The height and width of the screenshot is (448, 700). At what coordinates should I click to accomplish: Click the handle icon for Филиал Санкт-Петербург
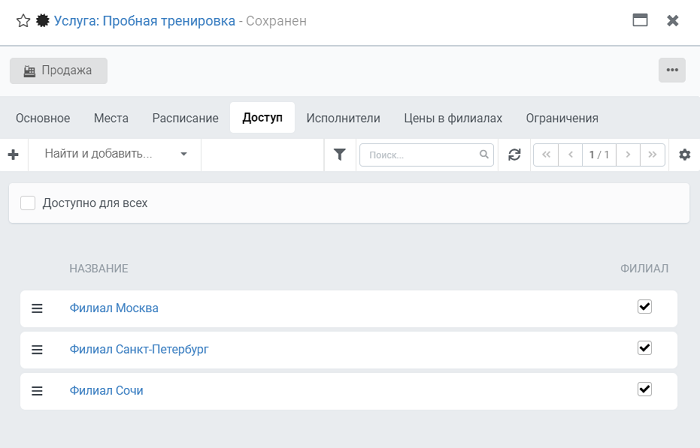pyautogui.click(x=37, y=350)
